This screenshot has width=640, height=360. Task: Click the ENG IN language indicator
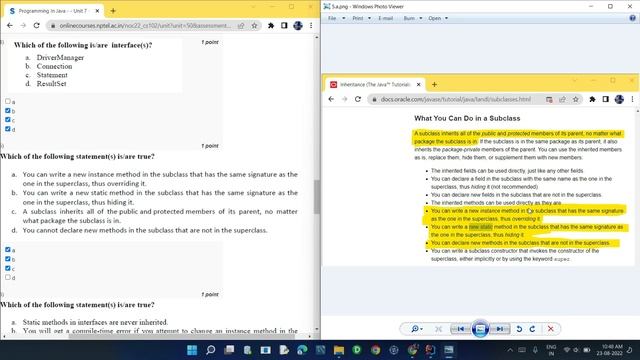551,350
